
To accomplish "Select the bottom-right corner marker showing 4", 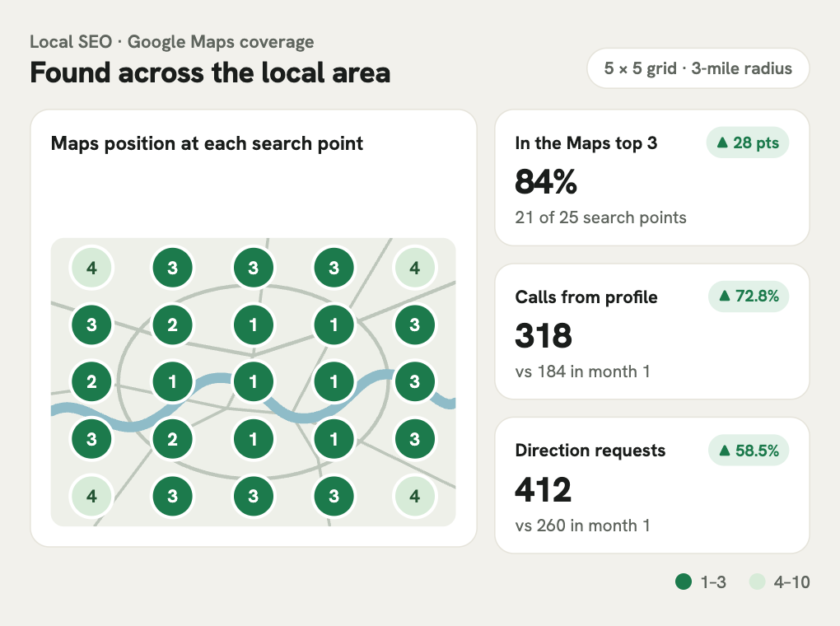I will click(414, 497).
